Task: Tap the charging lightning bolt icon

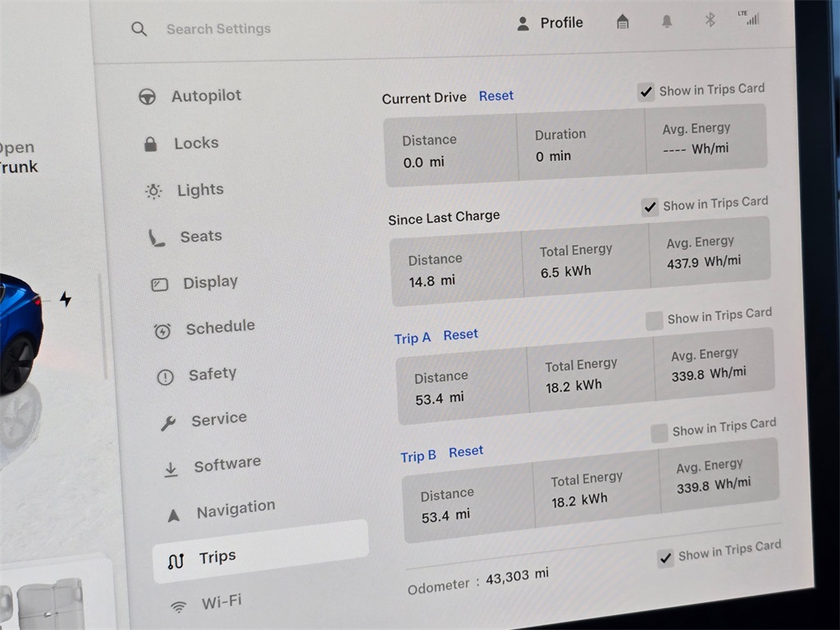Action: (66, 299)
